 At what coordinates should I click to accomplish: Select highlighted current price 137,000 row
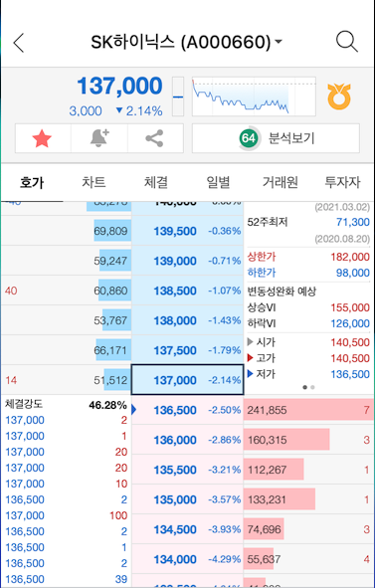tap(187, 380)
